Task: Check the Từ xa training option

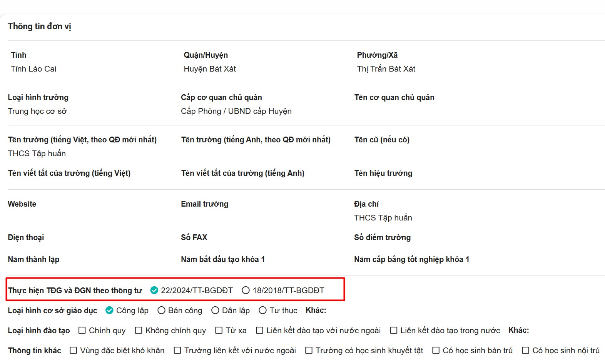Action: tap(219, 331)
